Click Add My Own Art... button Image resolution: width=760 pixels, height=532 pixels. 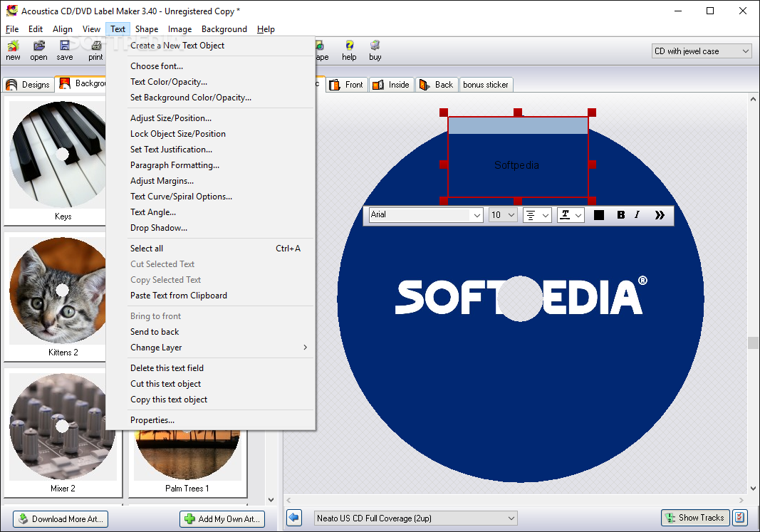pyautogui.click(x=222, y=519)
